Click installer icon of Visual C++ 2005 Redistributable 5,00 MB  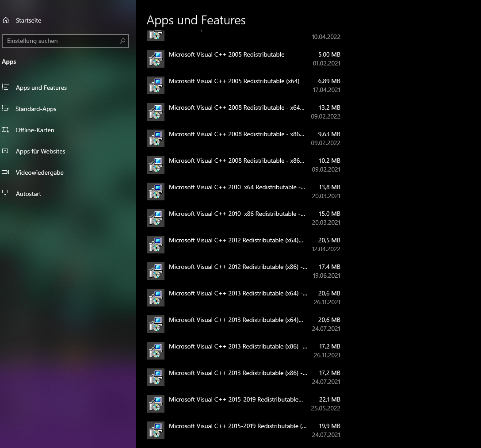click(x=156, y=59)
